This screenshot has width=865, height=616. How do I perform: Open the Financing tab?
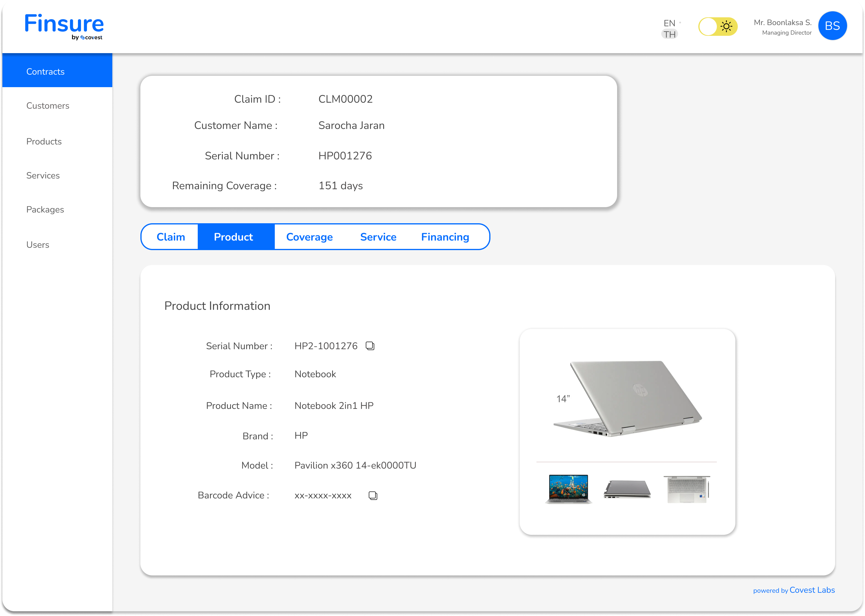tap(445, 237)
